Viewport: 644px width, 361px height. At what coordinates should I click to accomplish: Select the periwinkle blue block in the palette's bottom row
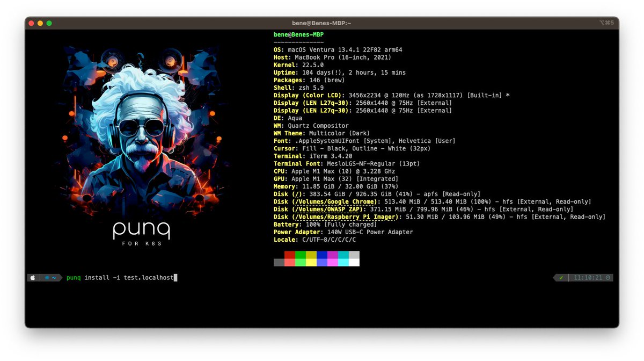[322, 262]
